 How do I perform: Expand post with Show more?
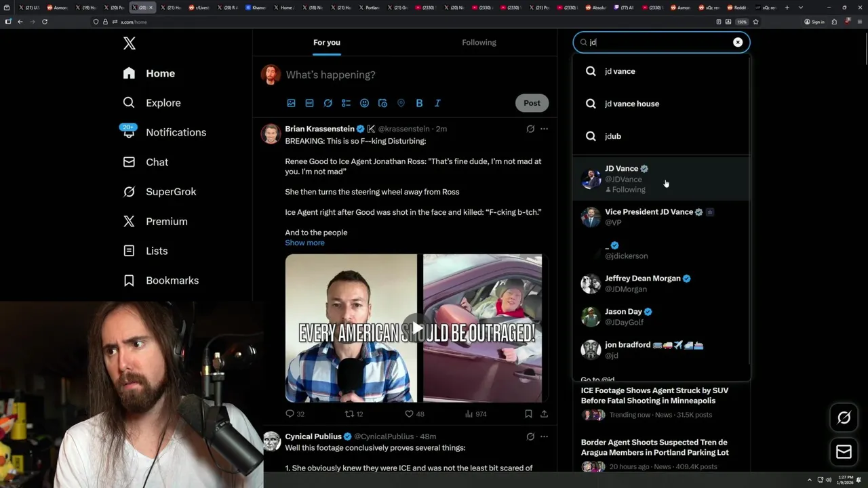click(304, 243)
